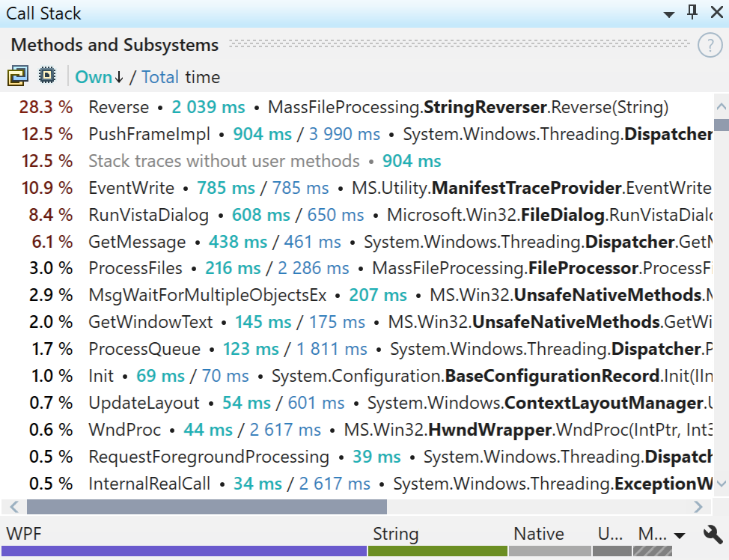Screen dimensions: 729x560
Task: Click the horizontal scrollbar right arrow
Action: (x=698, y=507)
